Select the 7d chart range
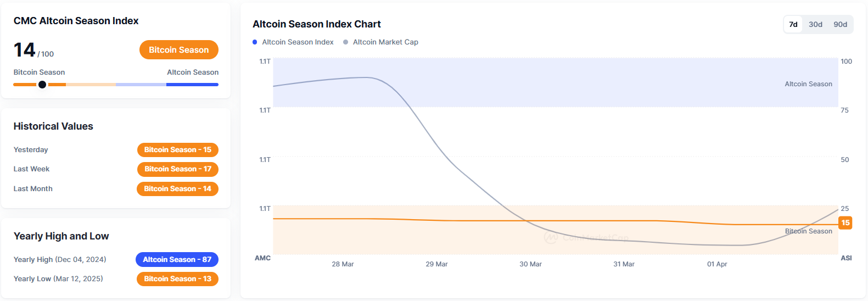 pyautogui.click(x=793, y=24)
